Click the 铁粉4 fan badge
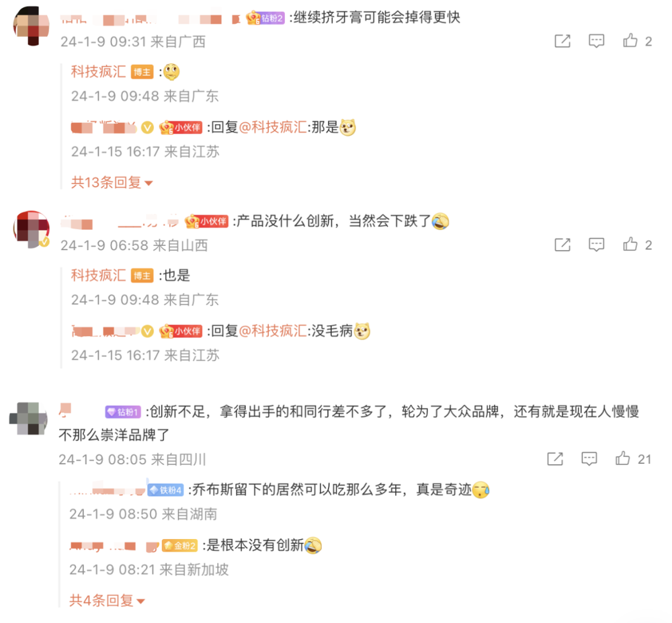Image resolution: width=672 pixels, height=623 pixels. [165, 490]
